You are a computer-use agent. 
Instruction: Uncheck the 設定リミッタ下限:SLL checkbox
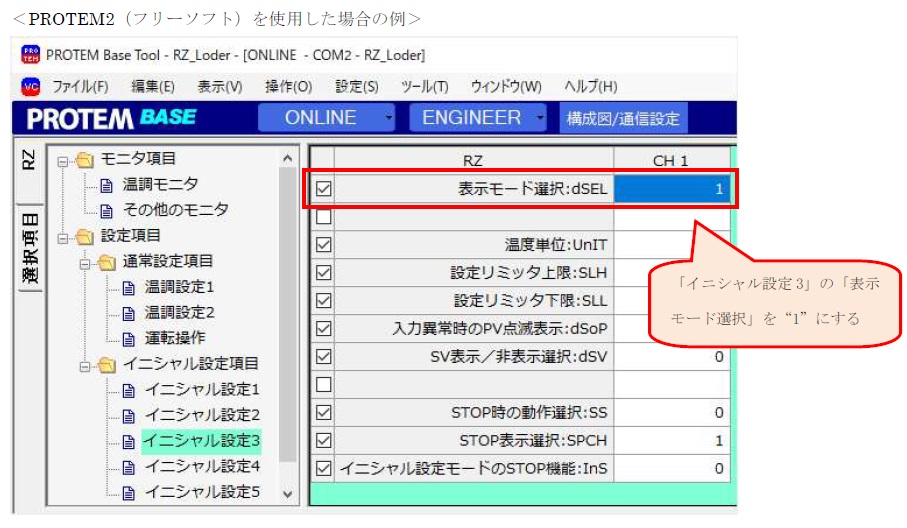[323, 301]
